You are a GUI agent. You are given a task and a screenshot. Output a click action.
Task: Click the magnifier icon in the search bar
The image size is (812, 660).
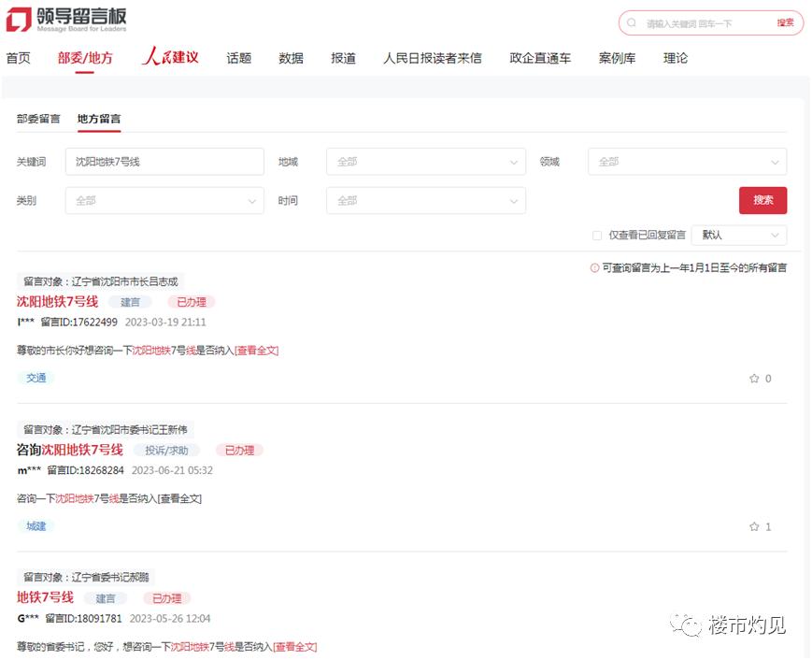(633, 22)
